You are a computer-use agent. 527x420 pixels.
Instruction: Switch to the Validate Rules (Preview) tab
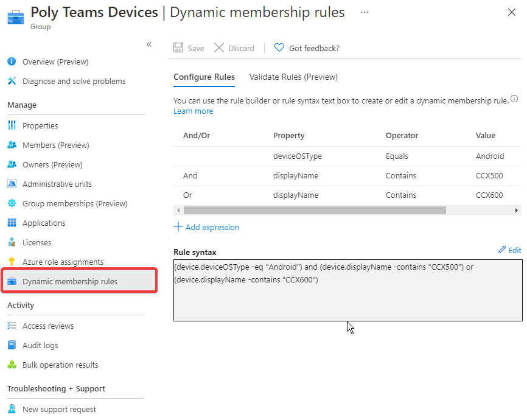point(293,77)
